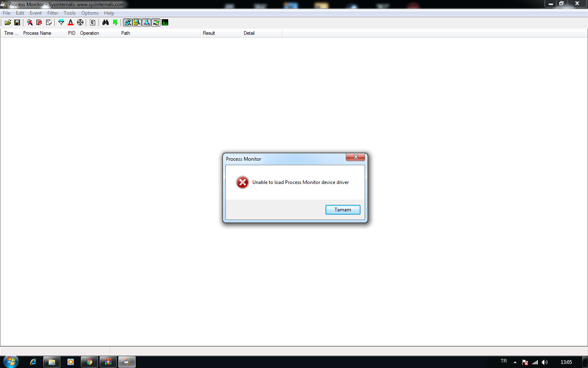The image size is (588, 368).
Task: Show hidden system tray icons
Action: click(x=515, y=362)
